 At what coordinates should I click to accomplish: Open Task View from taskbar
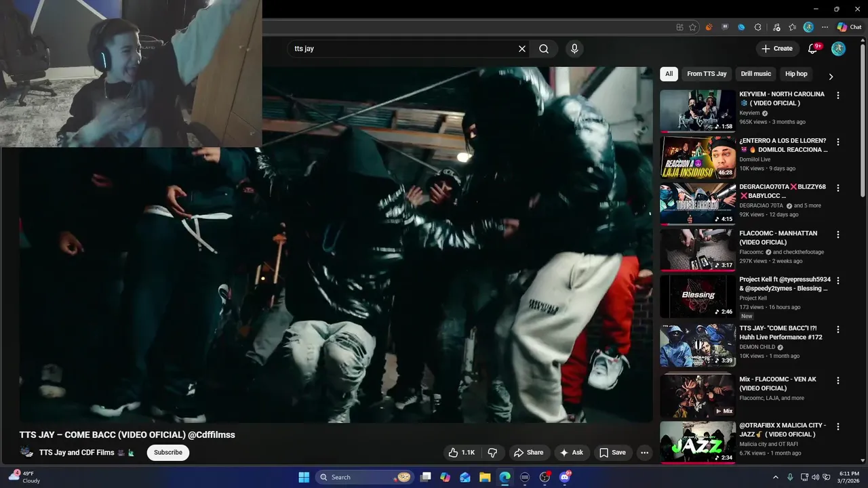point(425,477)
